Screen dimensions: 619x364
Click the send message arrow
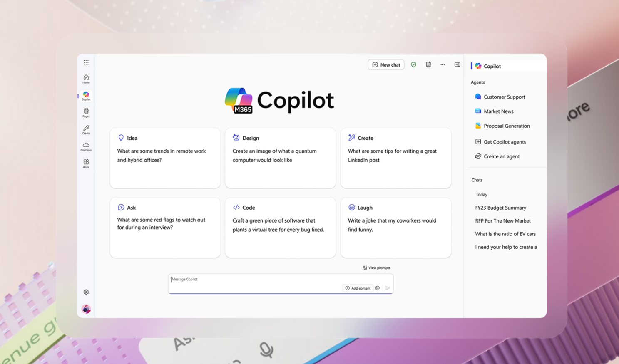[x=388, y=288]
